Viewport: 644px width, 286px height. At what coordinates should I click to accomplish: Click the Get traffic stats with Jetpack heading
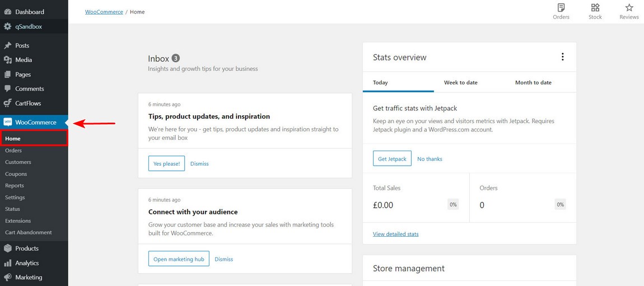coord(415,109)
